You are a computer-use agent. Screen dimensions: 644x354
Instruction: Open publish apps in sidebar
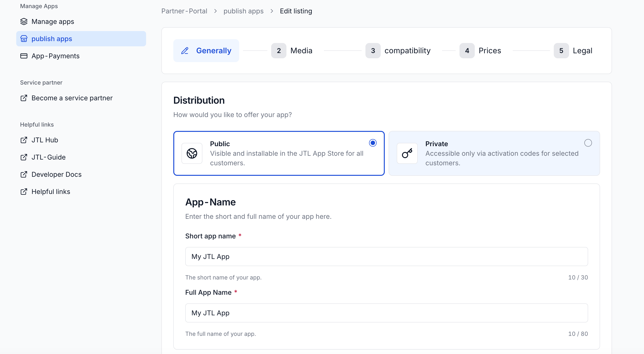coord(81,39)
